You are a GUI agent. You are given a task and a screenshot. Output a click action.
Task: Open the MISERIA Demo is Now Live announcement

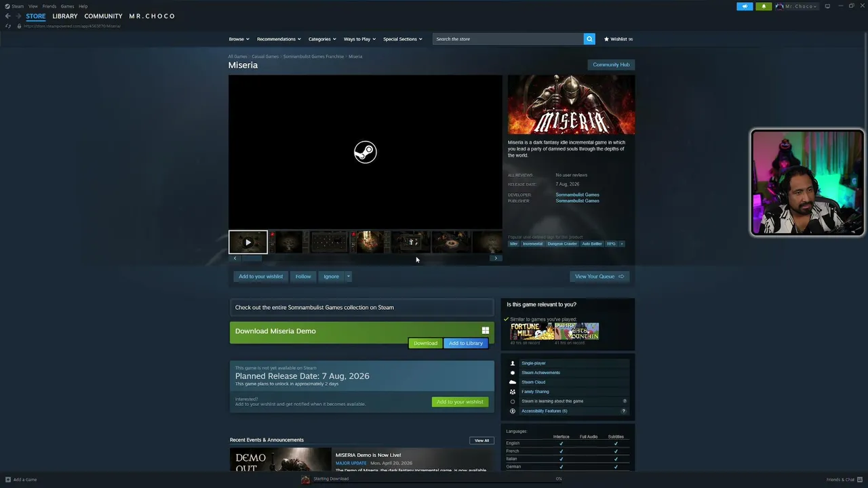[368, 455]
